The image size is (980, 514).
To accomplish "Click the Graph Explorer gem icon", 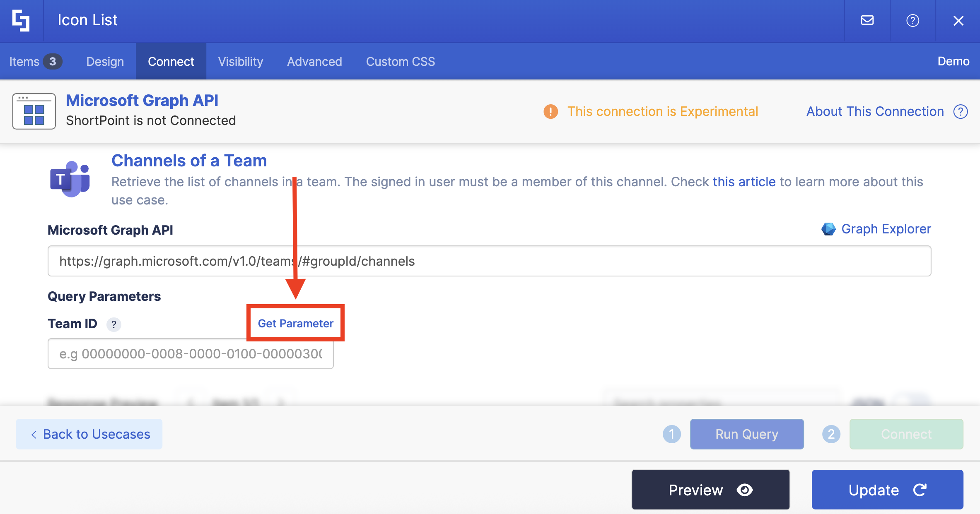I will [x=828, y=229].
